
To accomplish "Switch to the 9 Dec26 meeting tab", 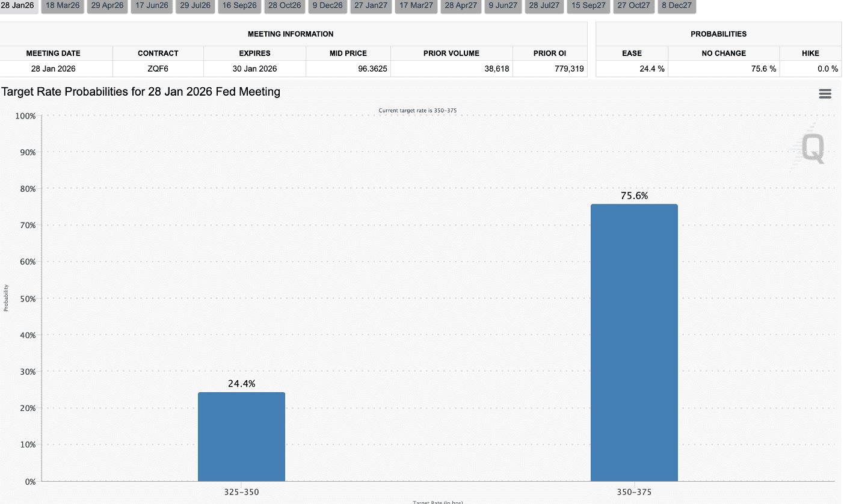I will click(x=327, y=5).
